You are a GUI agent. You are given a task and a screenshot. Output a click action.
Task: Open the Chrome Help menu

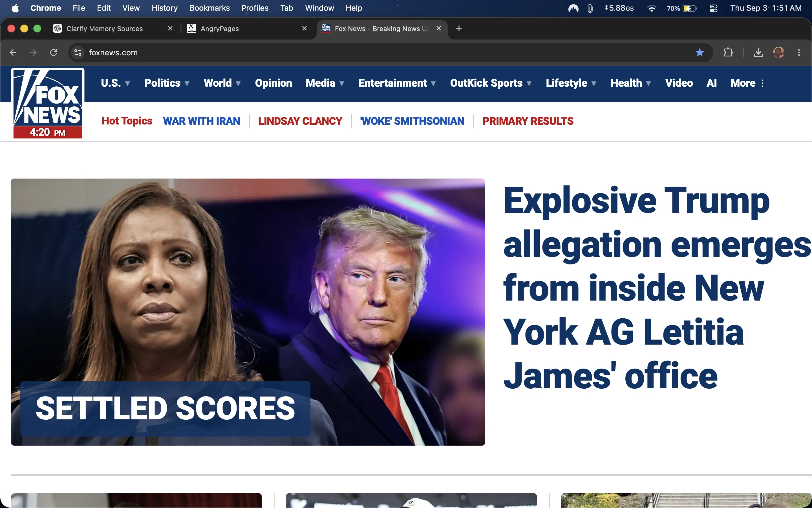pyautogui.click(x=354, y=8)
